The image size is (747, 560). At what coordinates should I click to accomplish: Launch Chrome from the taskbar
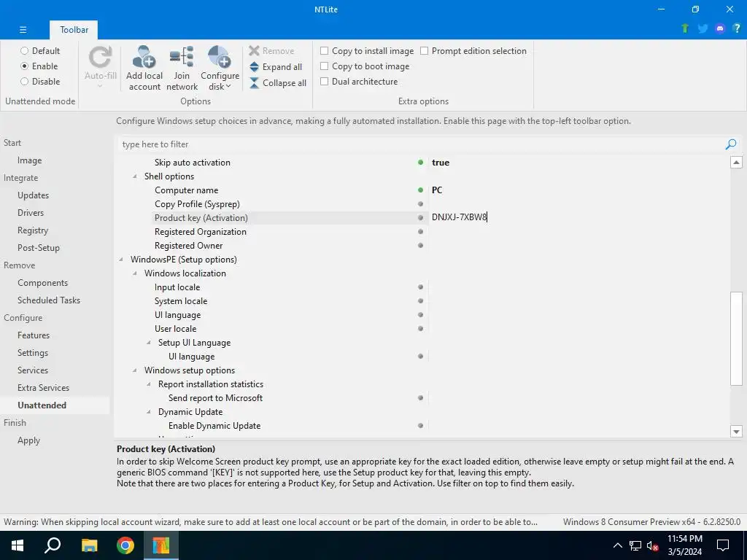point(125,545)
